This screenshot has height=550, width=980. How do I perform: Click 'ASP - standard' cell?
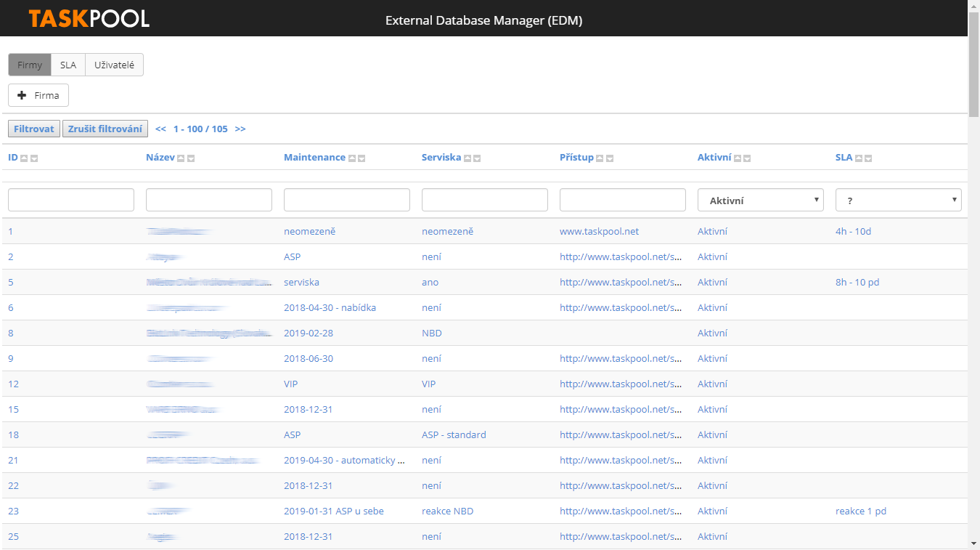(454, 434)
